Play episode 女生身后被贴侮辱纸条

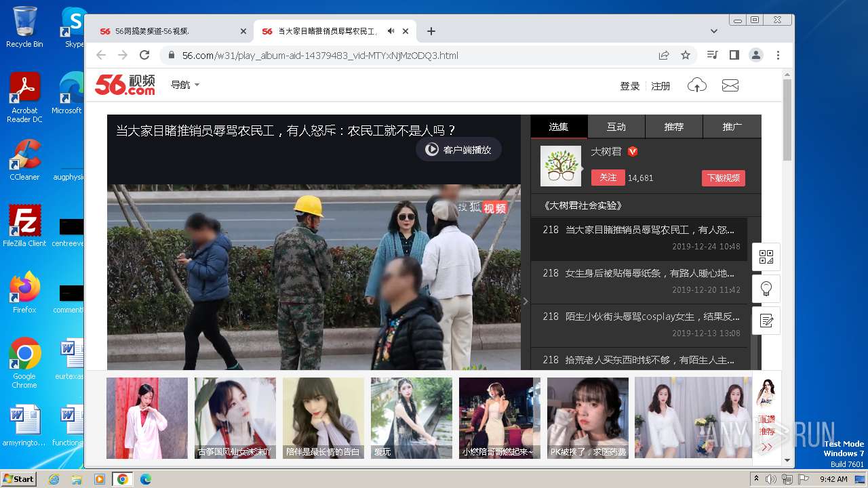click(x=639, y=281)
